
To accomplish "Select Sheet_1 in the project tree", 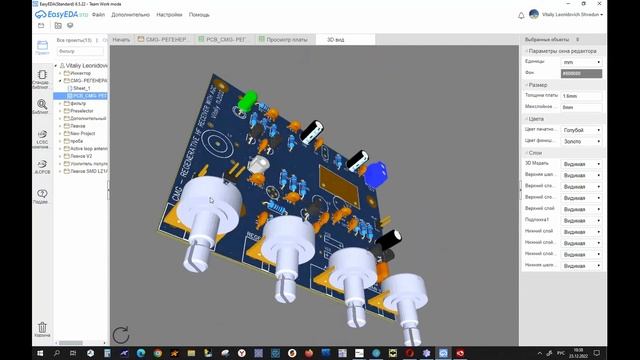I will [82, 88].
